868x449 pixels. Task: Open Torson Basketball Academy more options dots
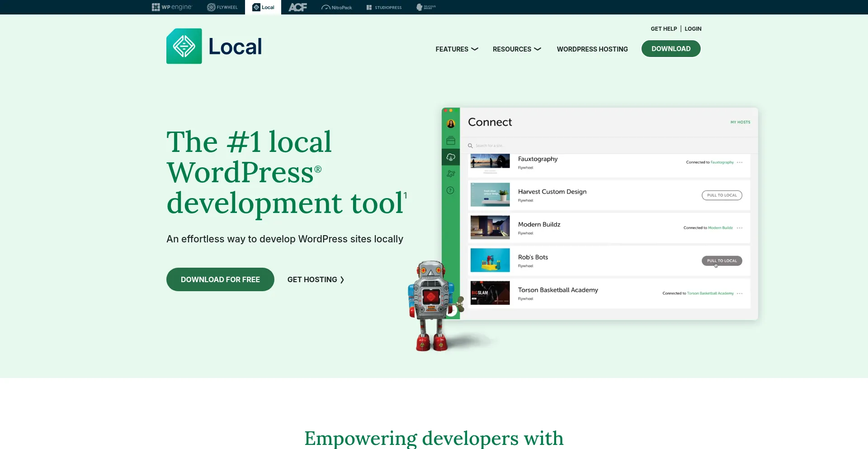(x=740, y=293)
